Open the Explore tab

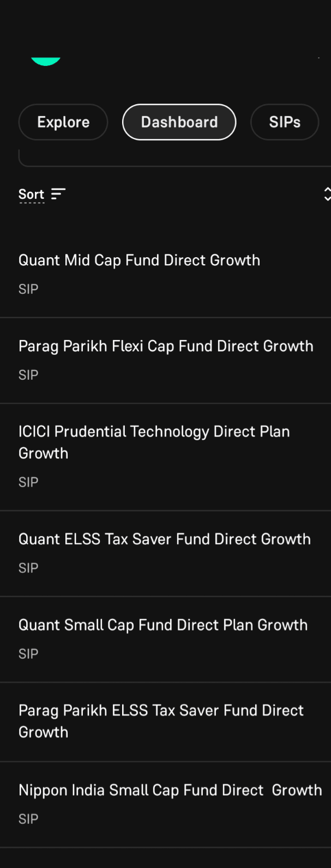(x=63, y=122)
